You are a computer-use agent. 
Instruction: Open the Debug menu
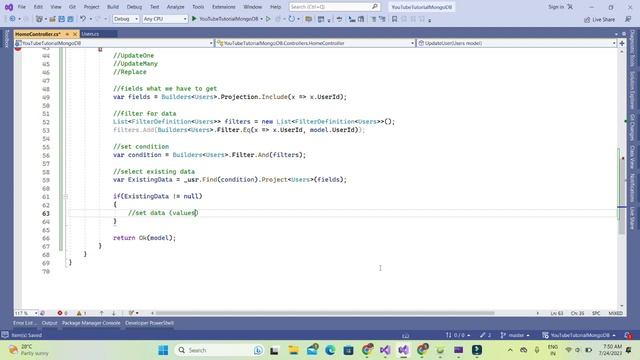[x=134, y=7]
